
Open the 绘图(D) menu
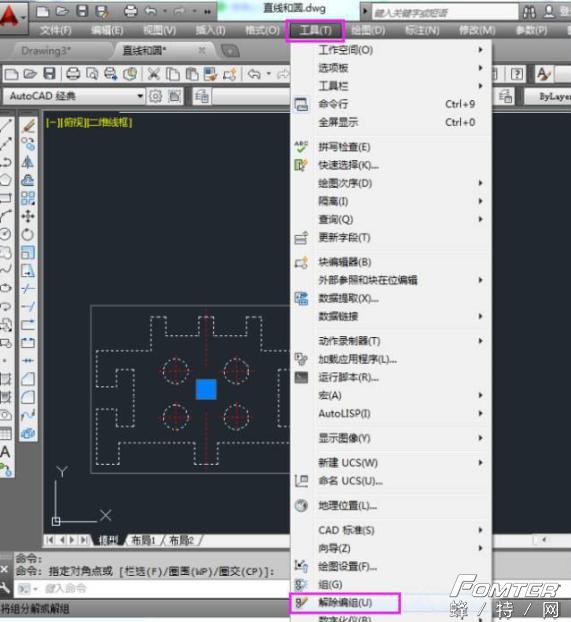tap(368, 30)
